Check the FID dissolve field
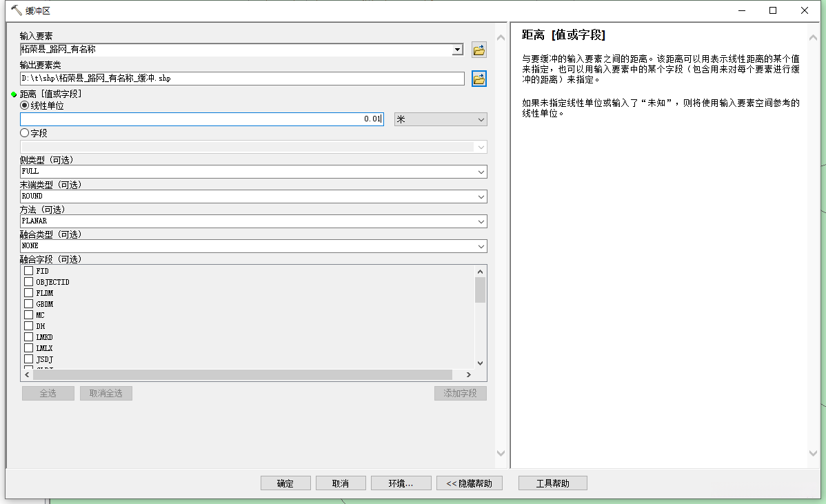This screenshot has height=504, width=826. 28,271
